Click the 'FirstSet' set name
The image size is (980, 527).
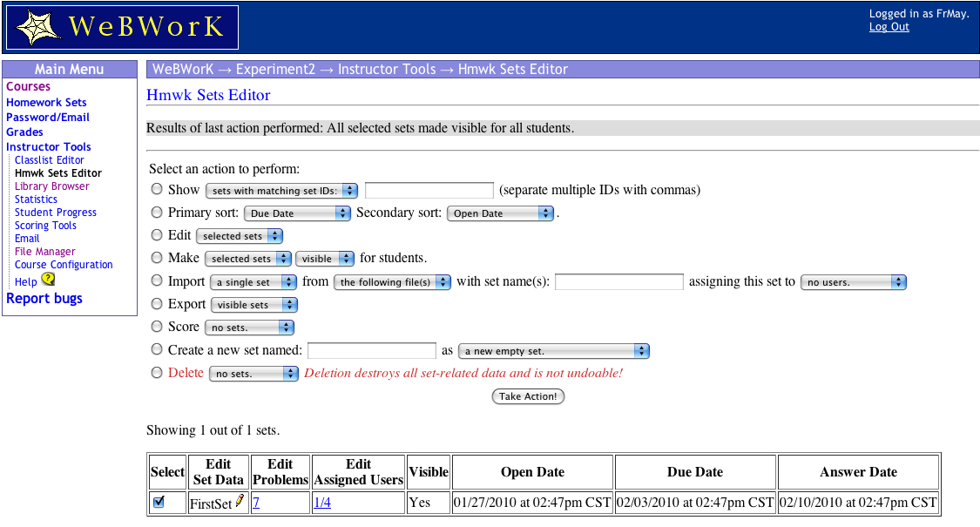[211, 503]
